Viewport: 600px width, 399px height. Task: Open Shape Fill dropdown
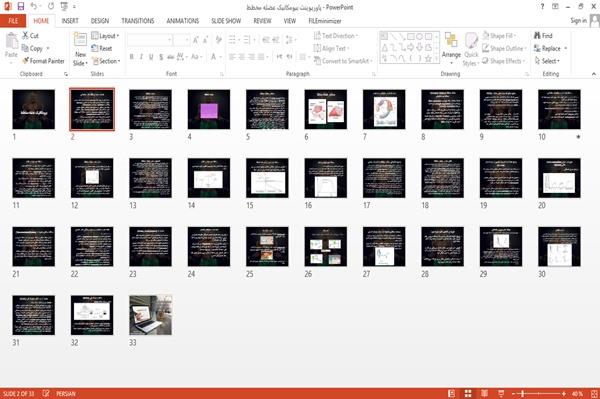point(499,36)
